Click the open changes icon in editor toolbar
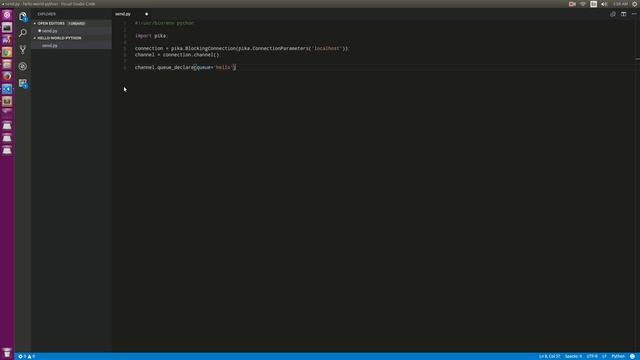The image size is (640, 360). coord(613,14)
